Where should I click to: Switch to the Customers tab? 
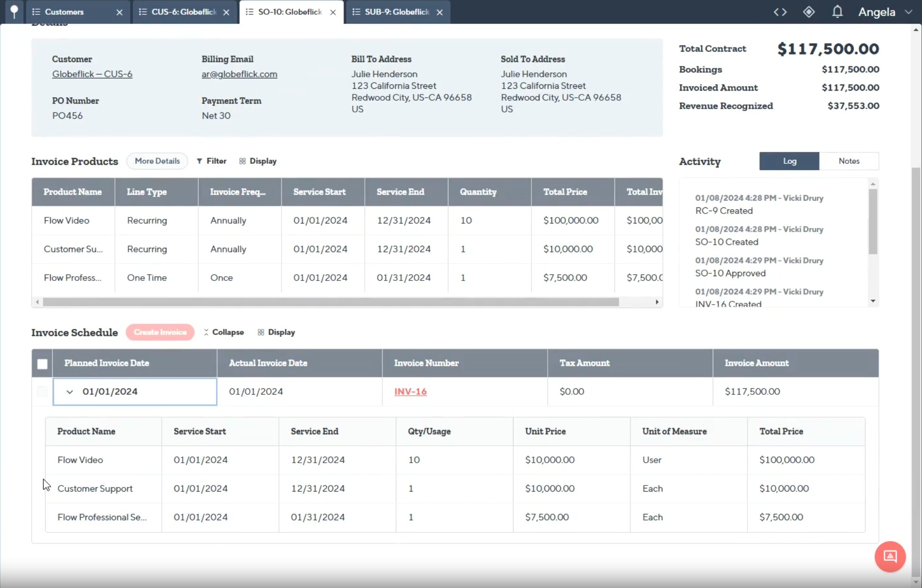(64, 12)
